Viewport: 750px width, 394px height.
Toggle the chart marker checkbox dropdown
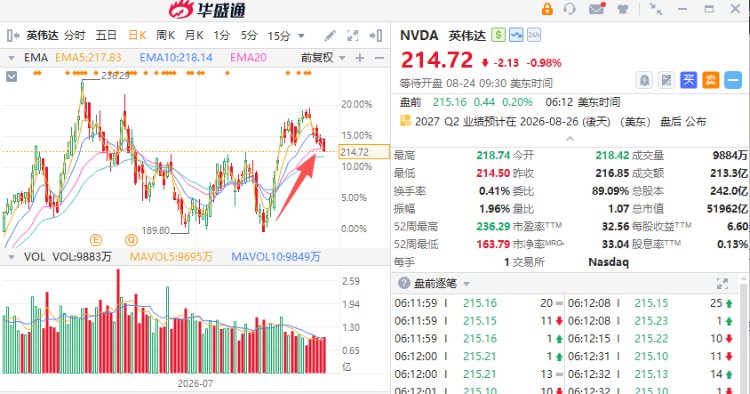11,77
